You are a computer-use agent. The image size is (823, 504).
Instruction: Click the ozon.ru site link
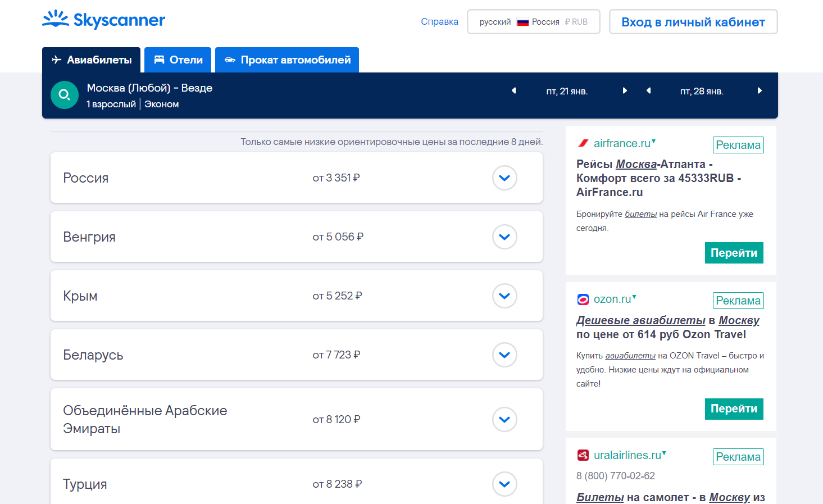point(612,299)
